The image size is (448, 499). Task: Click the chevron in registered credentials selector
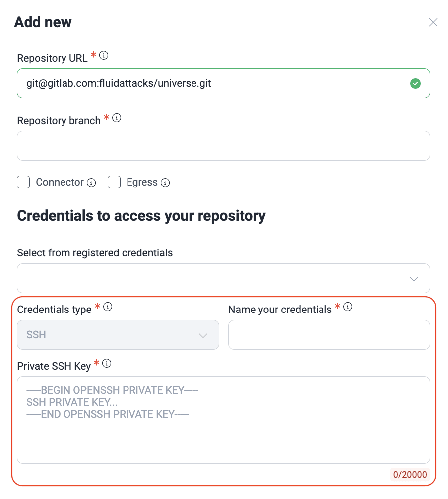[414, 279]
